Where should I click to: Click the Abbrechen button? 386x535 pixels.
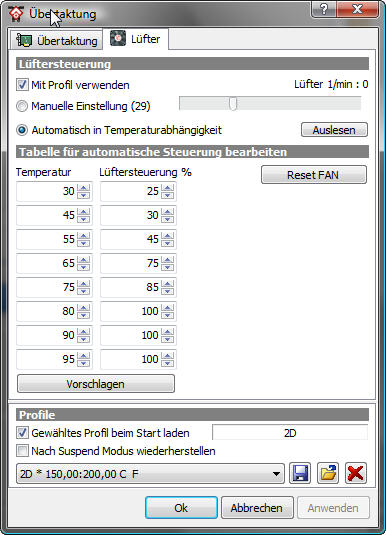pyautogui.click(x=257, y=507)
